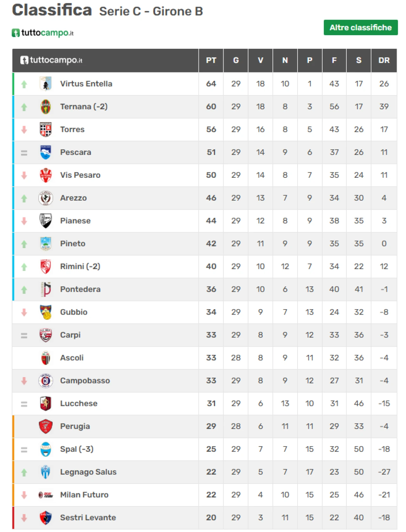Select the Milan Futuro logo
Image resolution: width=406 pixels, height=532 pixels.
(x=46, y=495)
